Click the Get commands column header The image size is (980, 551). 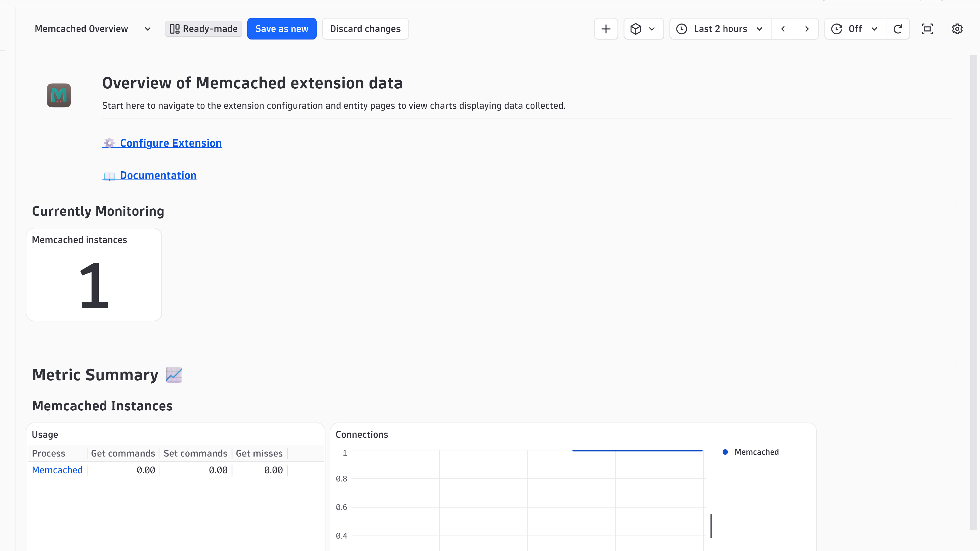click(x=123, y=453)
